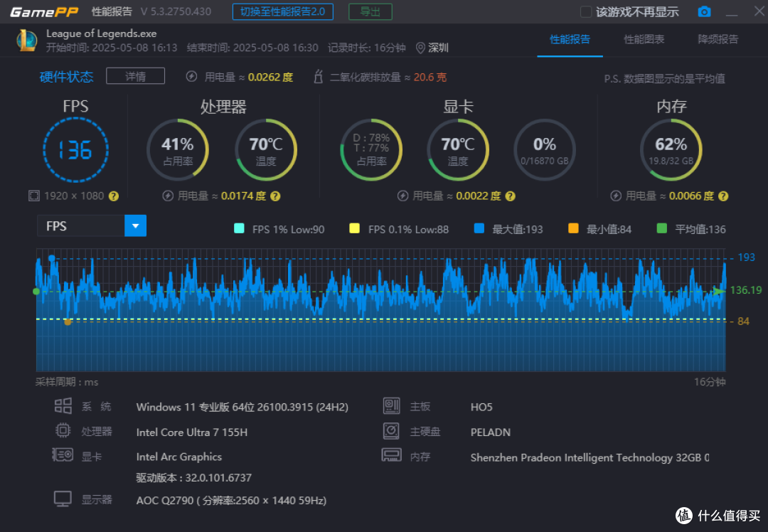Click the lightning icon under 显卡 gauges
768x532 pixels.
tap(402, 196)
